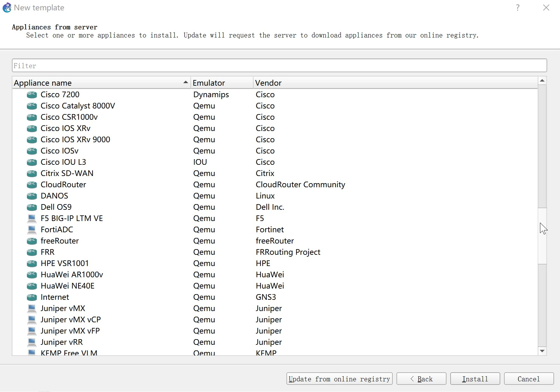This screenshot has width=560, height=392.
Task: Sort list by Emulator column header
Action: pos(222,83)
